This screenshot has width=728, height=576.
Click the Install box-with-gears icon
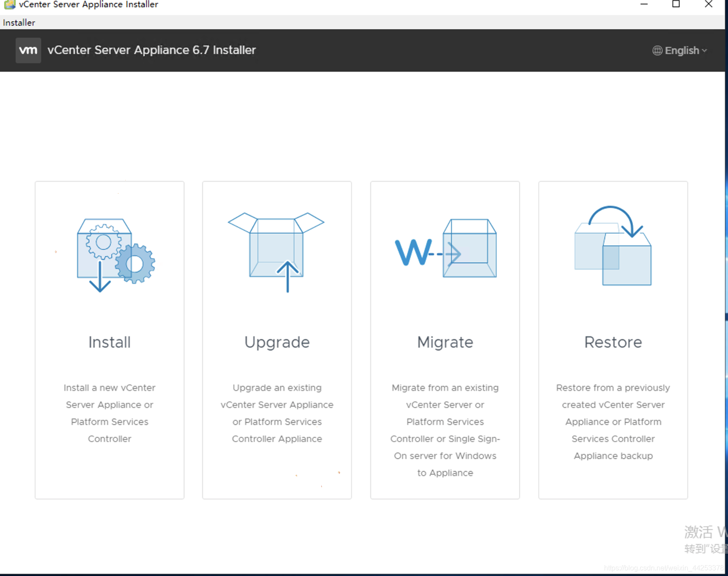coord(116,255)
